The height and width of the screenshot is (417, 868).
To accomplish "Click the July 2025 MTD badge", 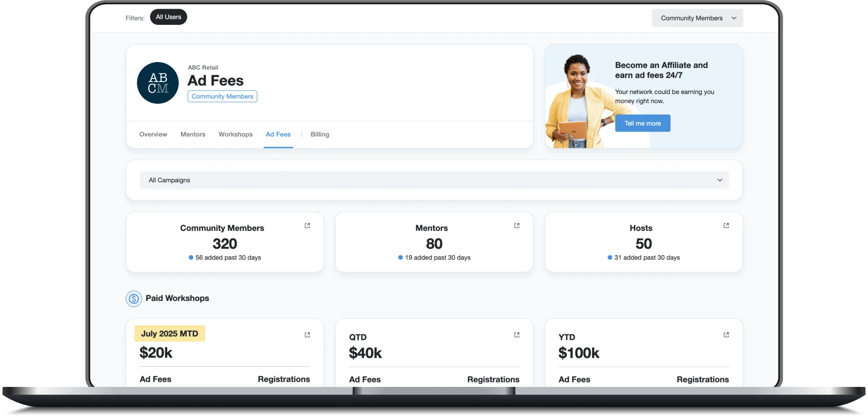I will coord(169,333).
